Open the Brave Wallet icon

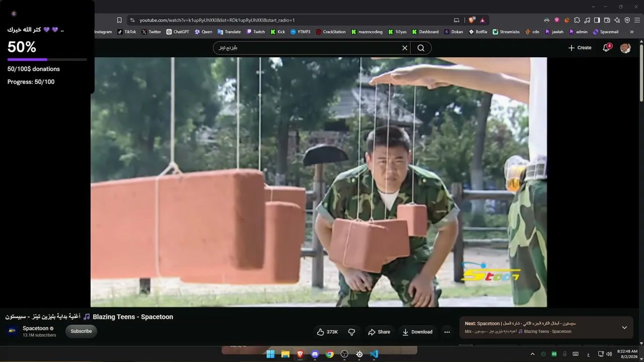(607, 20)
